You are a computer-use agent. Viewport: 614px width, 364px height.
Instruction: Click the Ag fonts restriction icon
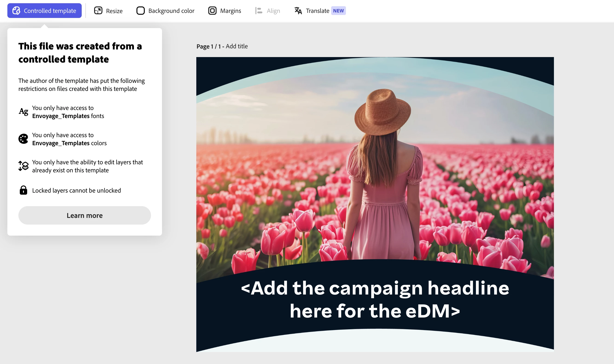coord(23,112)
